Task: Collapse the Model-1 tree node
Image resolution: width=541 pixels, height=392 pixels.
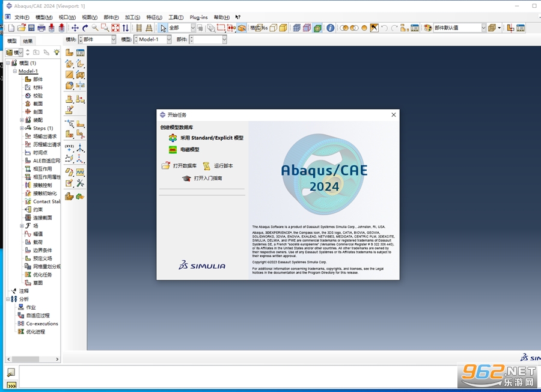Action: pyautogui.click(x=15, y=71)
